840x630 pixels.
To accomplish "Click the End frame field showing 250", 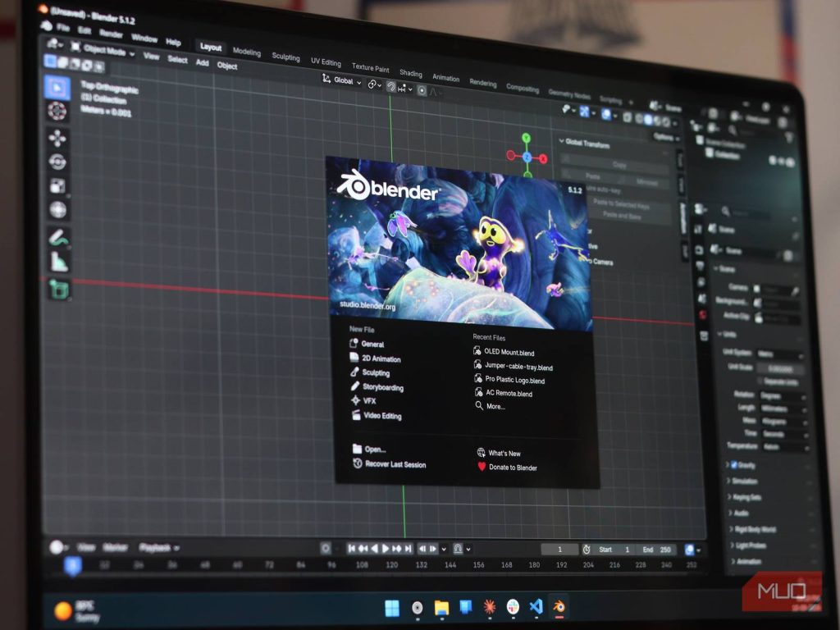I will [657, 550].
